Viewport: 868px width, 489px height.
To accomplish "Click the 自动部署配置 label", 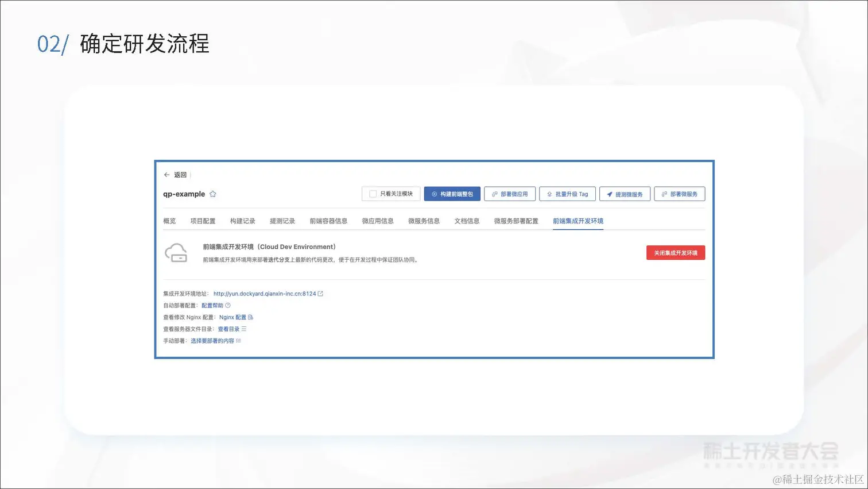I will pyautogui.click(x=180, y=306).
